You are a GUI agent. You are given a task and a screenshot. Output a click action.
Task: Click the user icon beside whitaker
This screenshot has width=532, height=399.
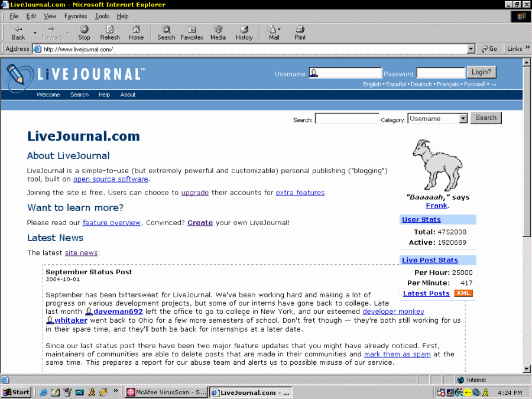coord(50,320)
